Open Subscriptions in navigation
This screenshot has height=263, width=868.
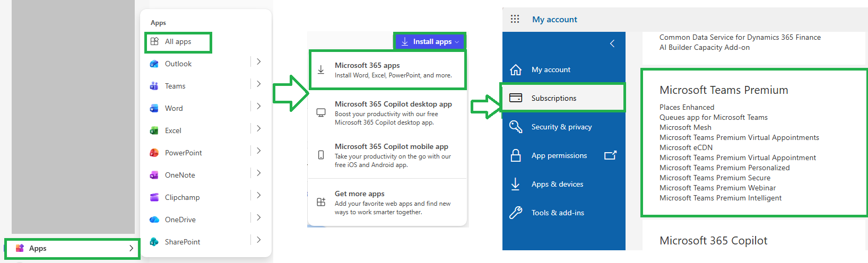click(x=563, y=98)
